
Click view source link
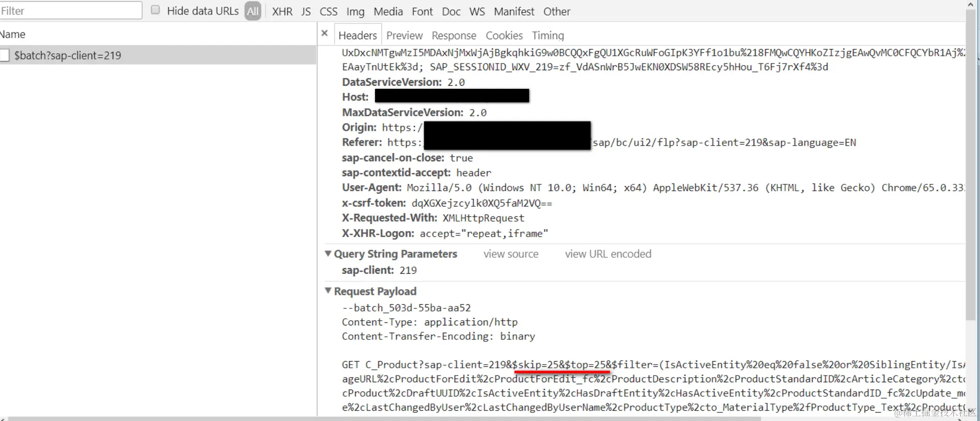click(x=511, y=254)
